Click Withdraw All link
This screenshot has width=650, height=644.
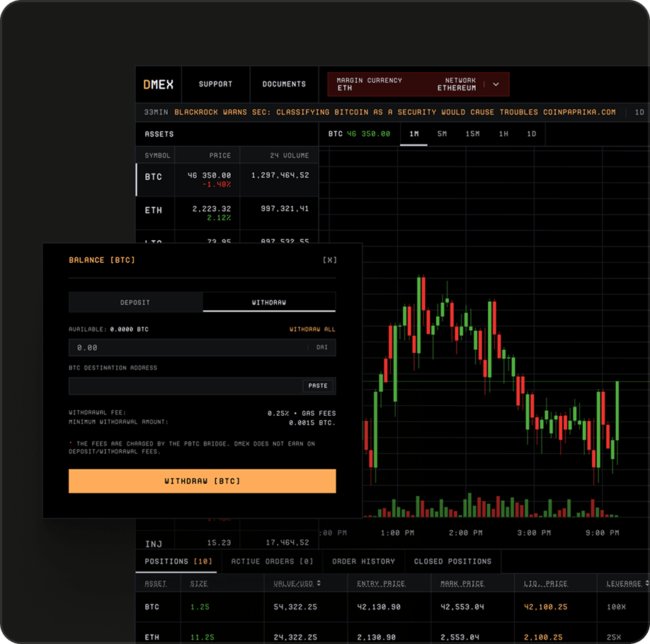[312, 329]
